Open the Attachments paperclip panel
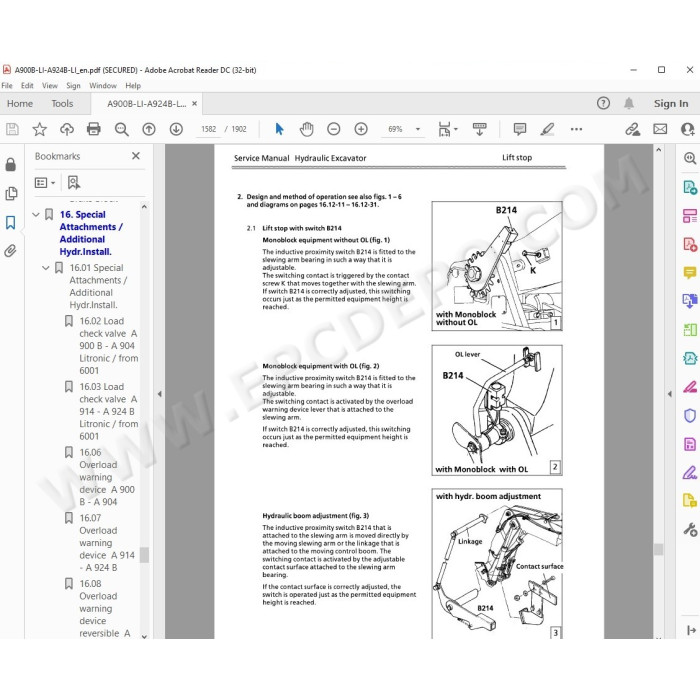700x700 pixels. [11, 251]
